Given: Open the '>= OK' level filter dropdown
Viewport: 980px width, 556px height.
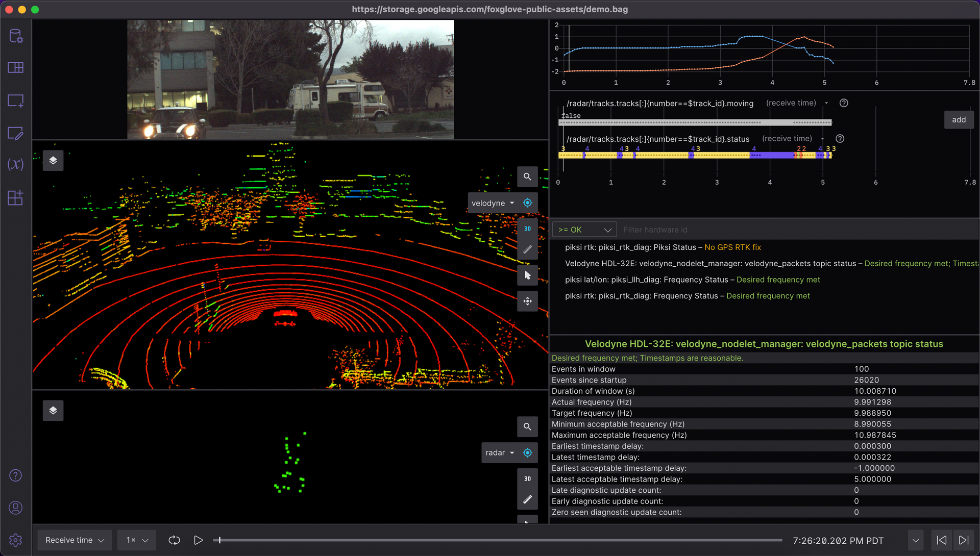Looking at the screenshot, I should [584, 230].
